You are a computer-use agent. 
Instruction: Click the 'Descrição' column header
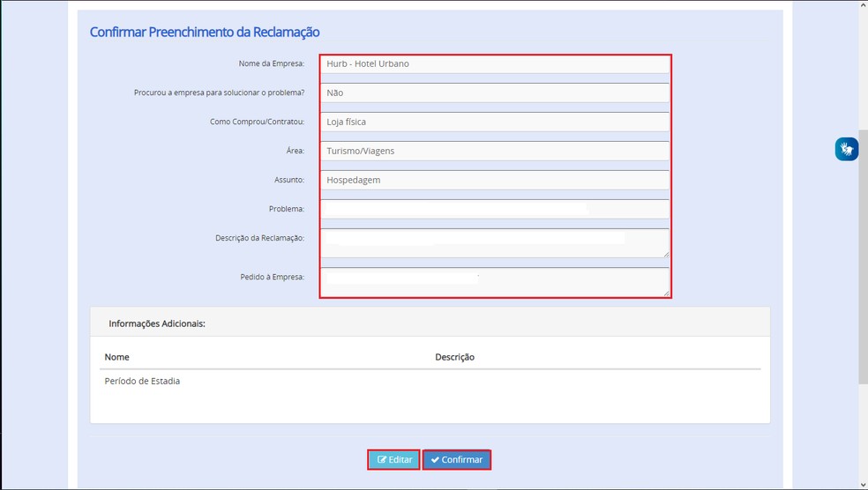[x=454, y=357]
